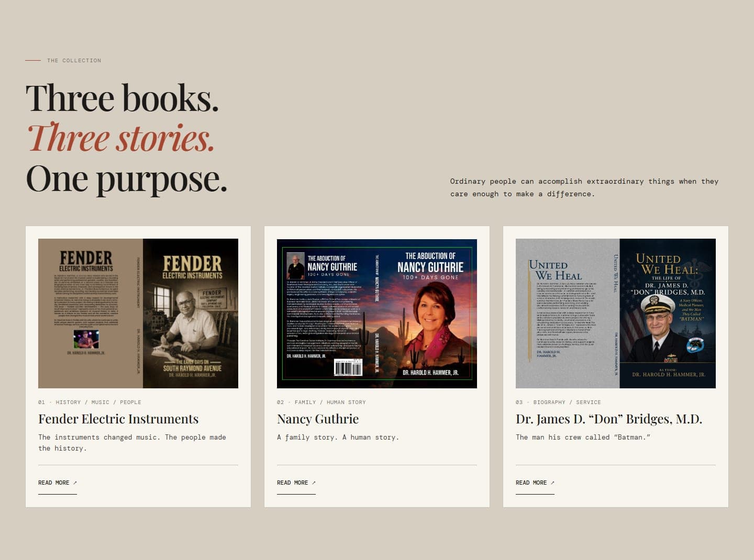
Task: Click the "Three stories." italic heading line
Action: click(x=121, y=138)
